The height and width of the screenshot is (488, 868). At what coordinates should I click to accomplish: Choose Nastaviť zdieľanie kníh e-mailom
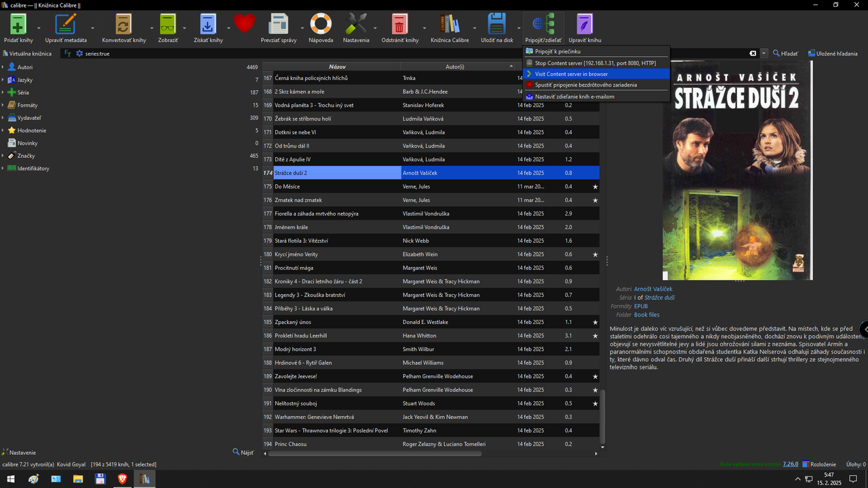[x=597, y=96]
